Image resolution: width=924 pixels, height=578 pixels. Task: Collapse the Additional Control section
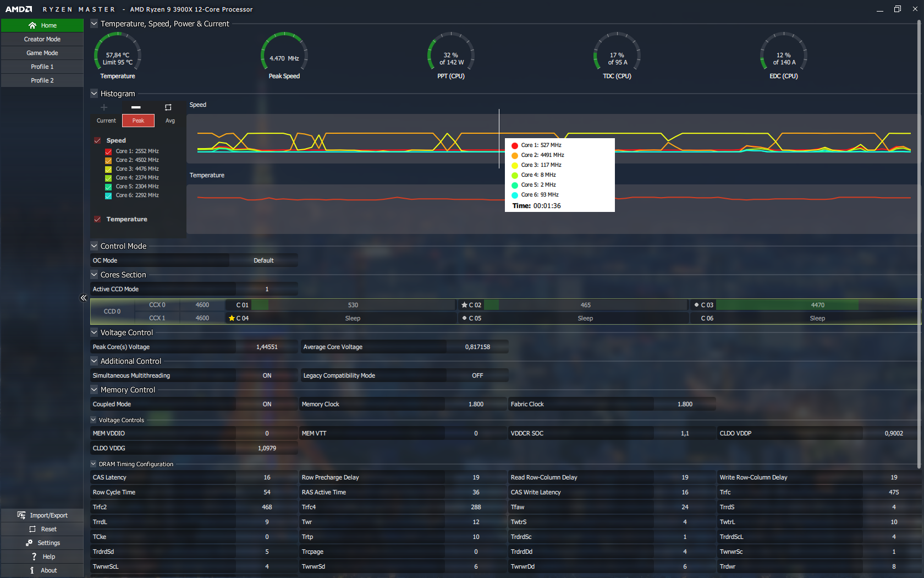click(94, 361)
